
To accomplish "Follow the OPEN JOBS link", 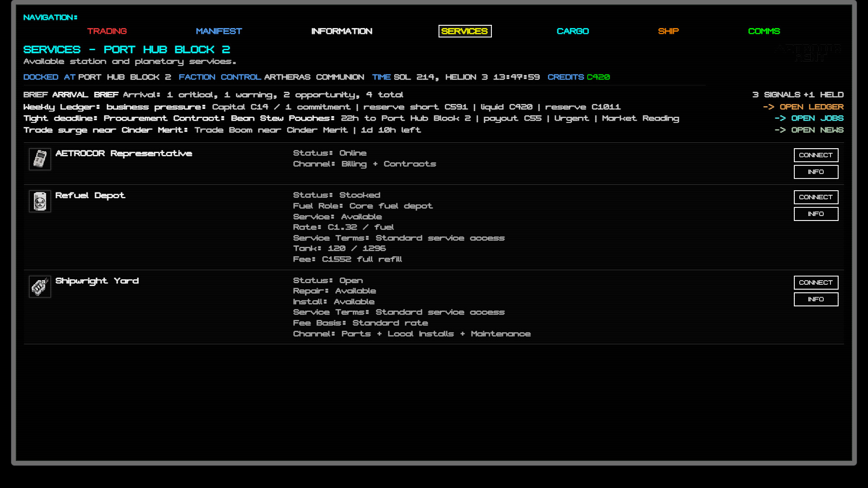I will pyautogui.click(x=809, y=118).
